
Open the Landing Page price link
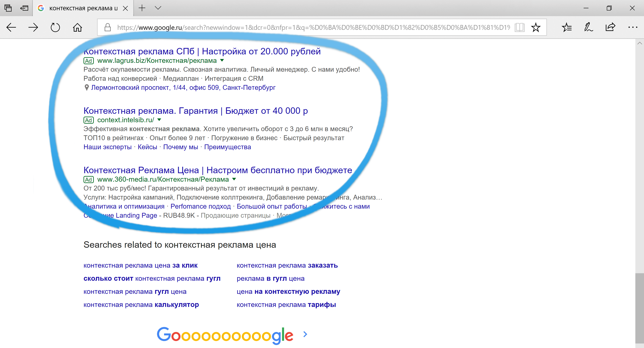coord(120,215)
